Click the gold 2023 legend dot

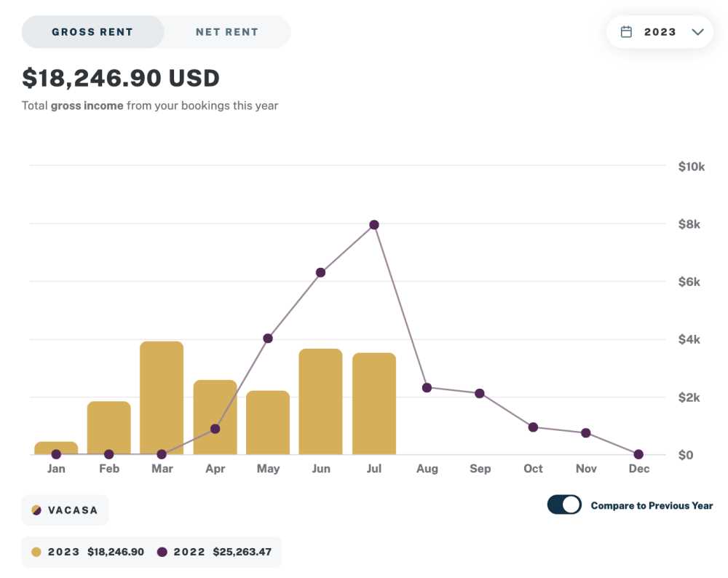[x=36, y=552]
